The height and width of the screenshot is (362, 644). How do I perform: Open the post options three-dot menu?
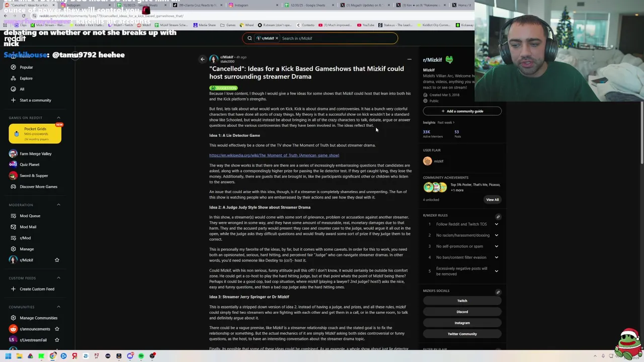409,59
